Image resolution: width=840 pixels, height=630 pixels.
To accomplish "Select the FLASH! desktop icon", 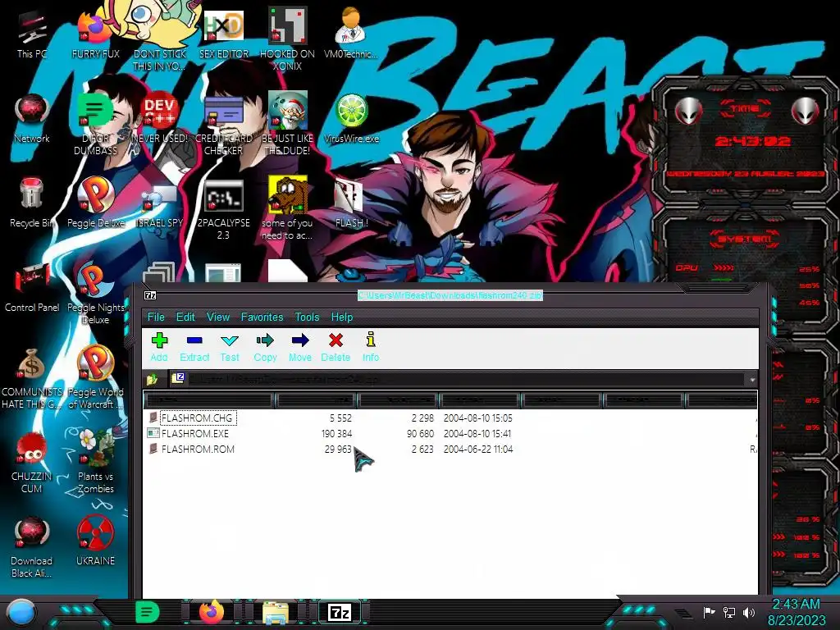I will coord(351,203).
